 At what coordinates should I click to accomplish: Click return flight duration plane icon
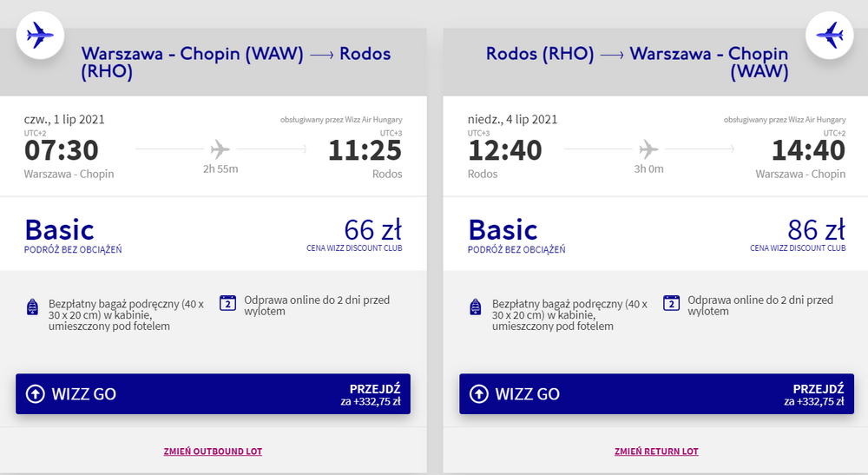[x=648, y=148]
